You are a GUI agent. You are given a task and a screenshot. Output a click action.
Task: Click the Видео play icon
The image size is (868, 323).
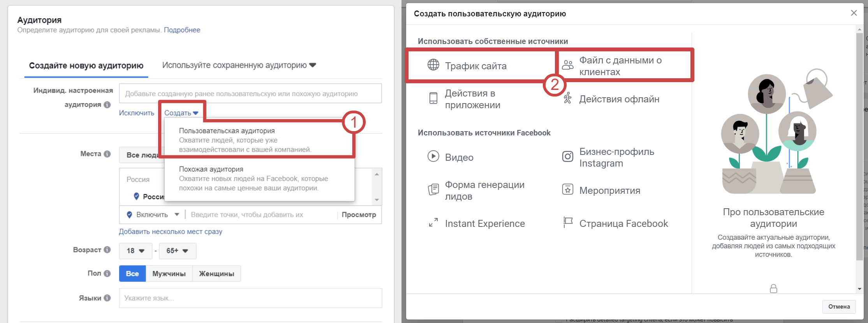(x=433, y=156)
